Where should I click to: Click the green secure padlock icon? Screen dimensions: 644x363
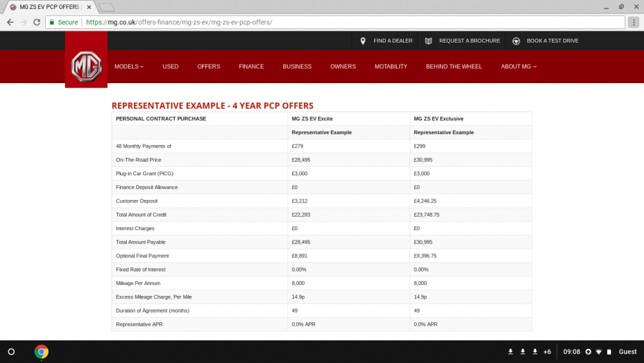52,22
